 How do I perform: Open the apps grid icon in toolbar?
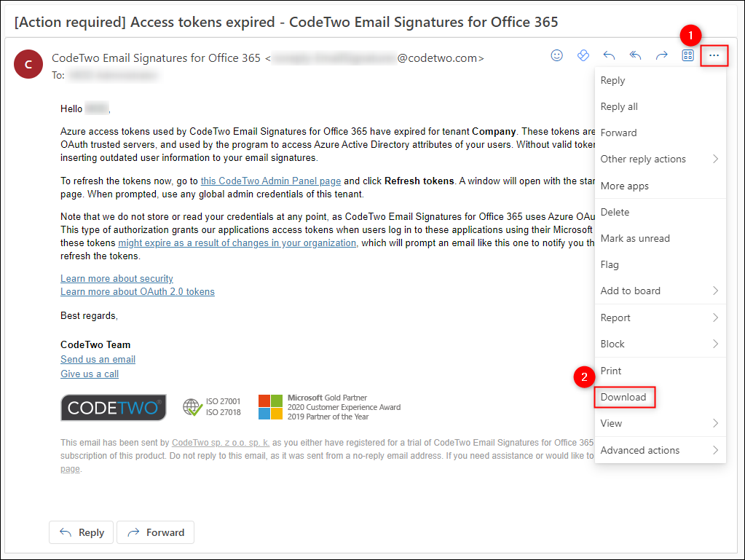(687, 55)
